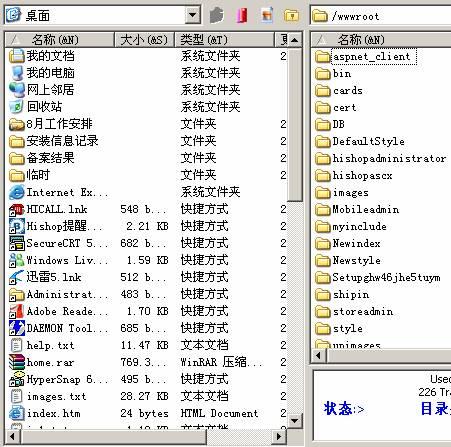The width and height of the screenshot is (451, 447).
Task: Select the 回收站 recycle bin icon
Action: [x=16, y=107]
